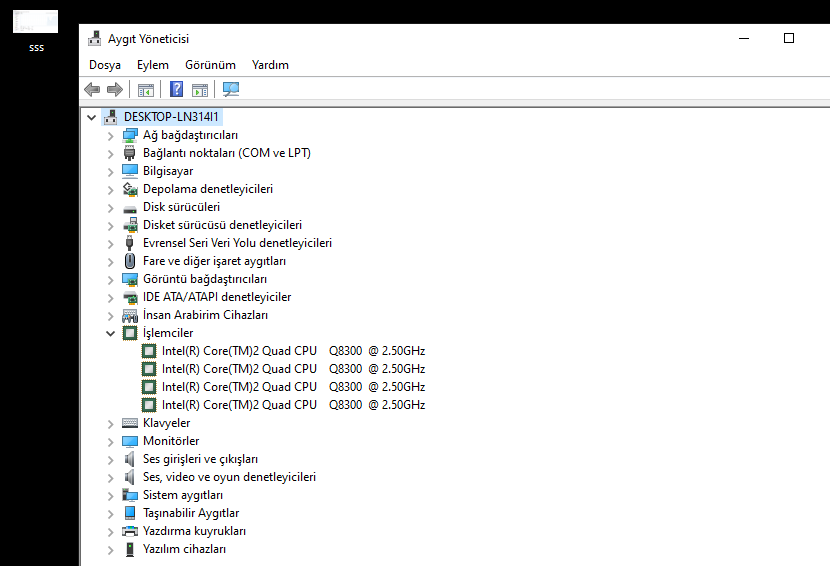Click the sss desktop shortcut icon
Image resolution: width=830 pixels, height=566 pixels.
click(x=35, y=22)
